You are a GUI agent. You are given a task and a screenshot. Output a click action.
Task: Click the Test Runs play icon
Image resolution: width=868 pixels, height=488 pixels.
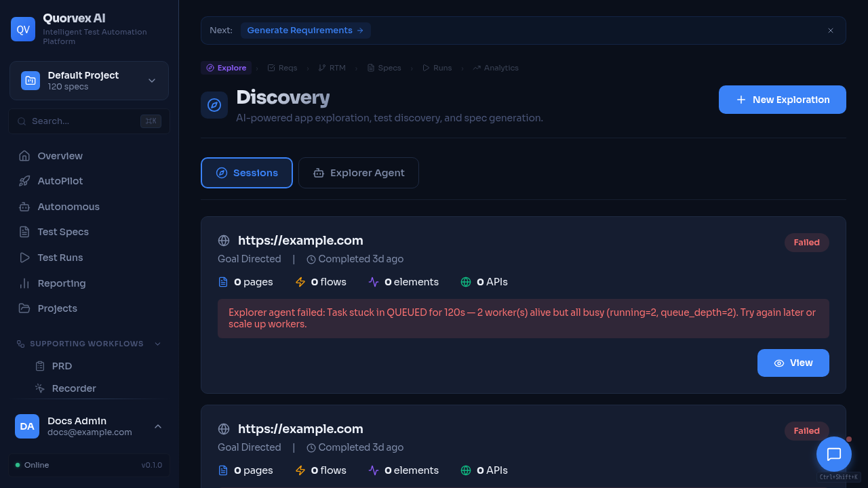(24, 258)
